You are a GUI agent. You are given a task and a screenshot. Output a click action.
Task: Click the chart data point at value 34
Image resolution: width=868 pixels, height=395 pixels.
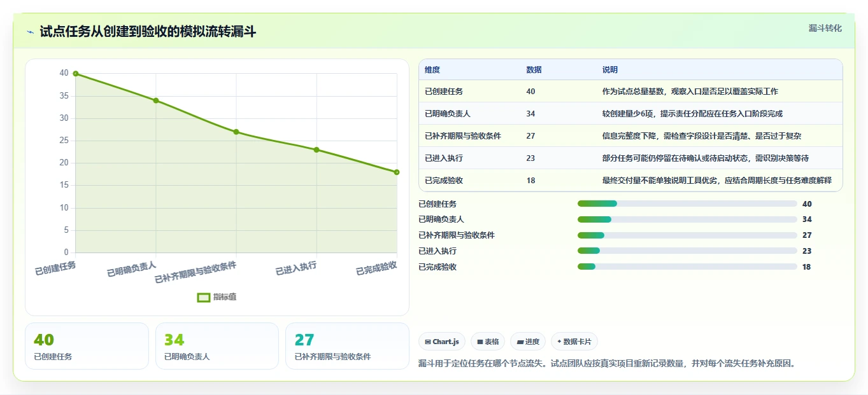pyautogui.click(x=156, y=100)
